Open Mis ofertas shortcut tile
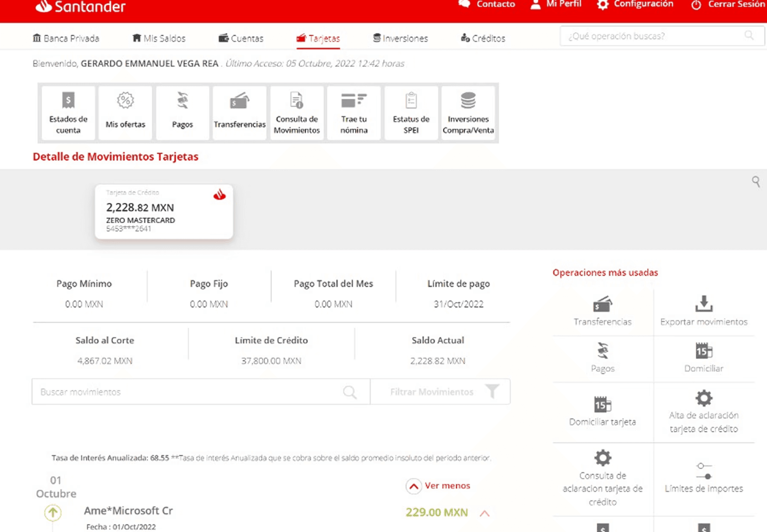 (125, 113)
